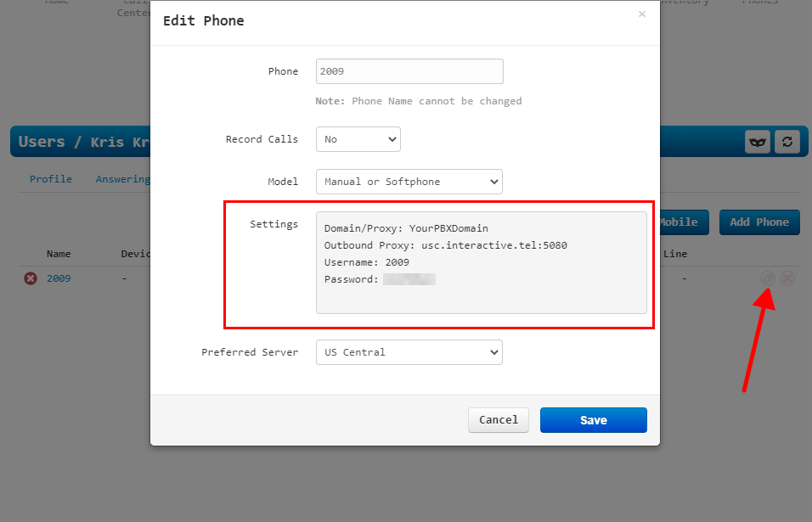Open the 2009 phone link
The image size is (812, 522).
(59, 278)
